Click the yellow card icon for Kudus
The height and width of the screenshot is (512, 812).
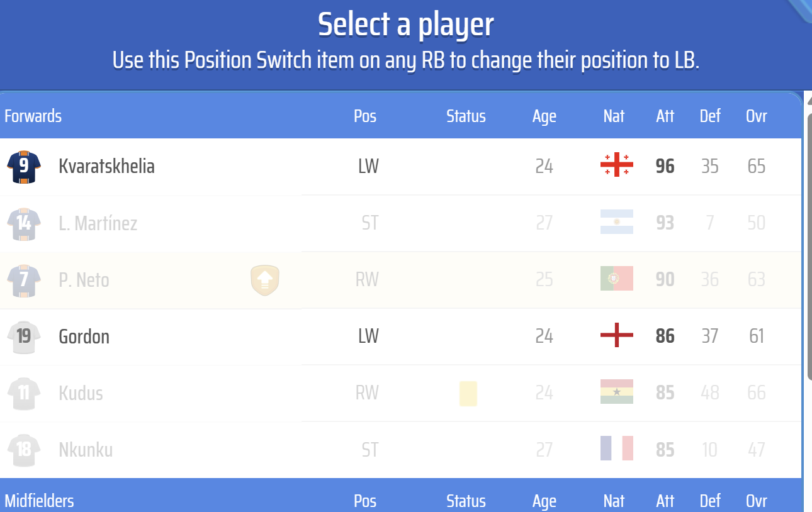pyautogui.click(x=468, y=393)
